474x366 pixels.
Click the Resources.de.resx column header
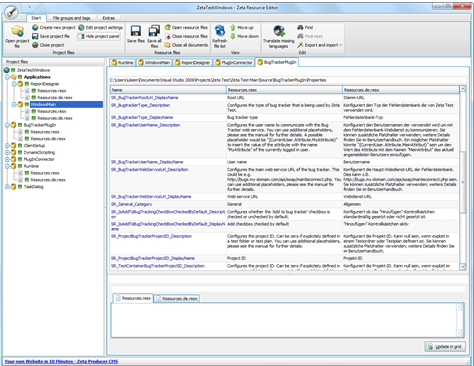(x=401, y=90)
